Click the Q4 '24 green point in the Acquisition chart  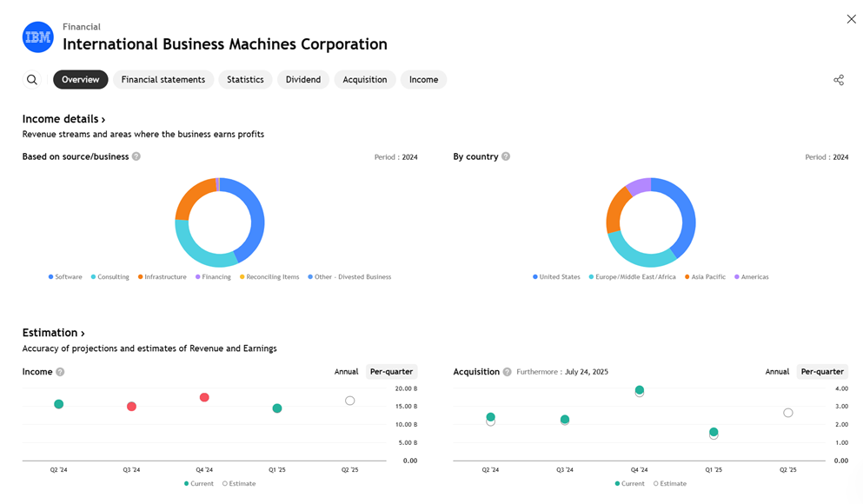pos(640,389)
